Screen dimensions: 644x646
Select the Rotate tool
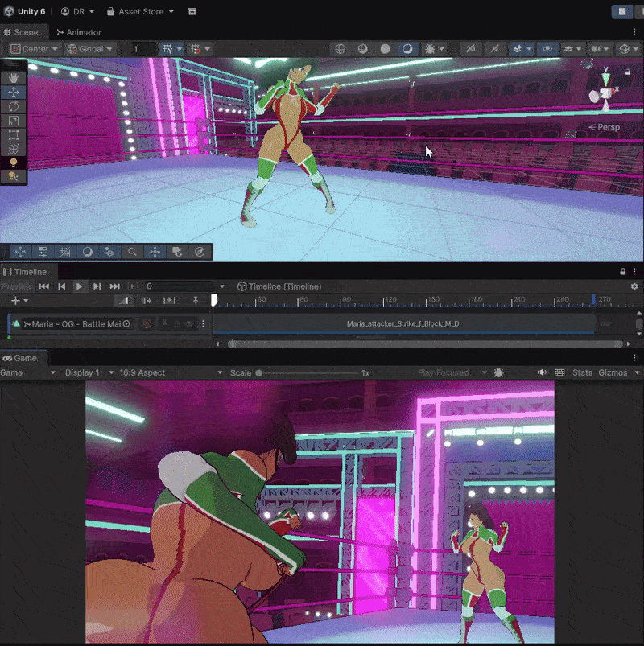(13, 107)
